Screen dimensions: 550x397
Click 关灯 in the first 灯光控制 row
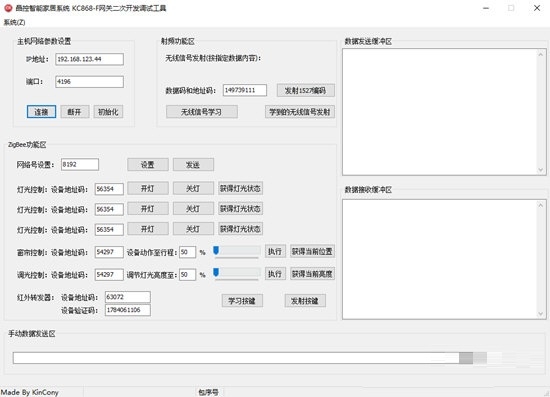click(x=193, y=189)
